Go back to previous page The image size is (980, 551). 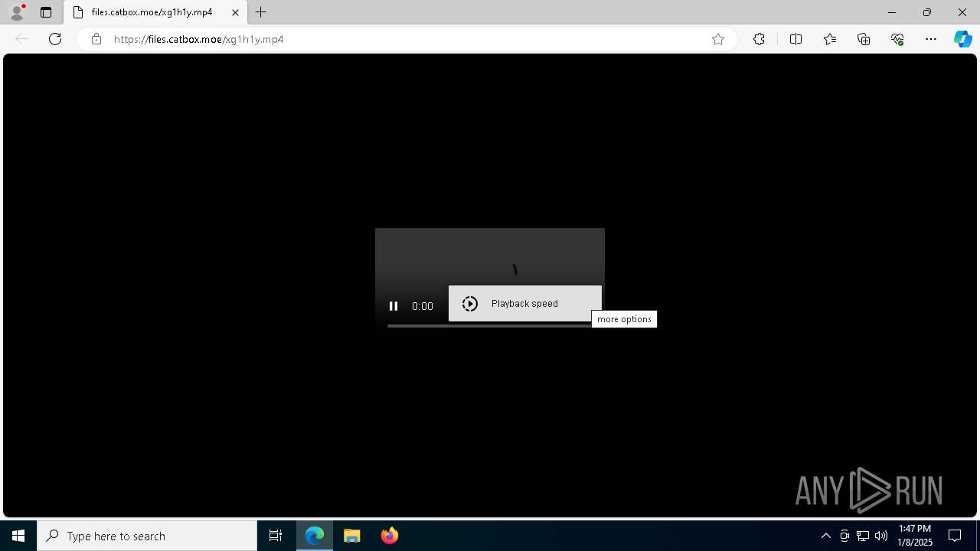pos(21,39)
